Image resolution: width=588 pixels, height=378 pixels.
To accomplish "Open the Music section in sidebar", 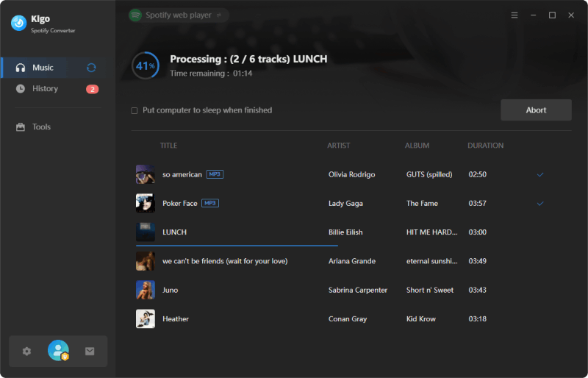I will tap(58, 68).
